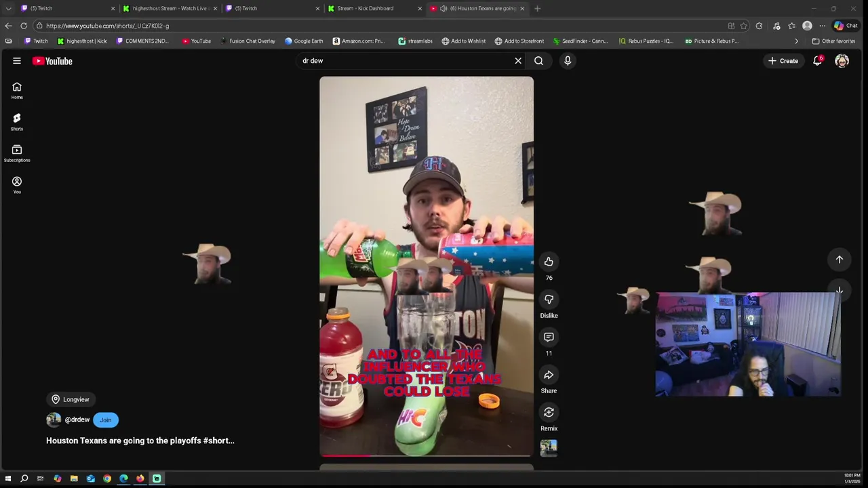Share this Short
Screen dimensions: 868x488
pyautogui.click(x=549, y=375)
